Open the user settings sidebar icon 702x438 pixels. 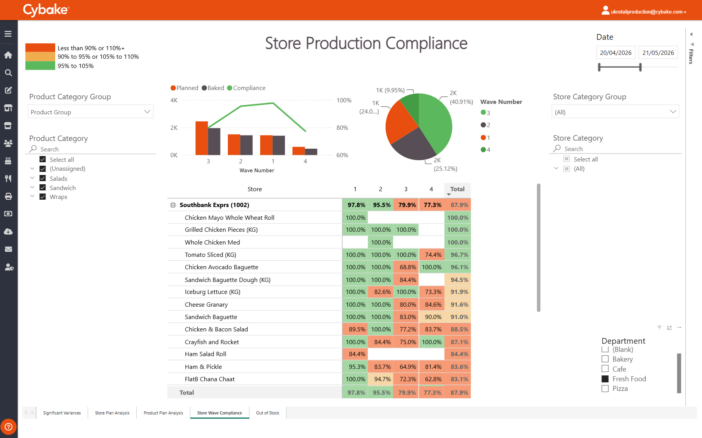point(9,267)
